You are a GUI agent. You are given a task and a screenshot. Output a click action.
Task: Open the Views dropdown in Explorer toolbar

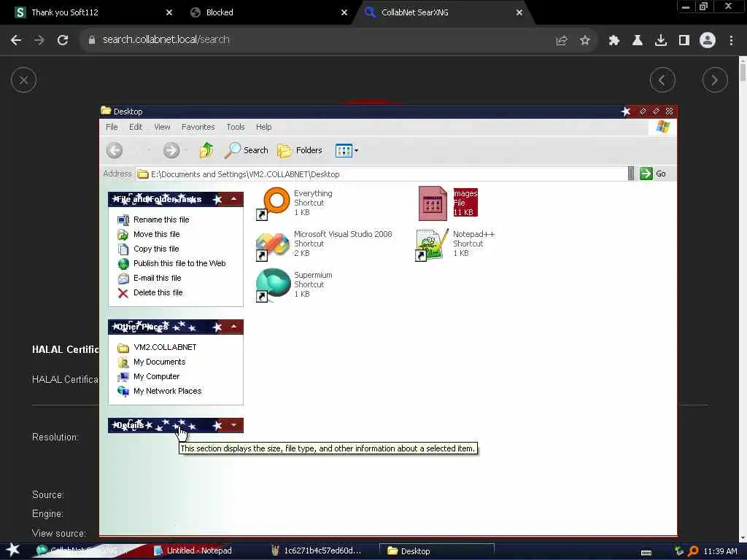[x=347, y=150]
